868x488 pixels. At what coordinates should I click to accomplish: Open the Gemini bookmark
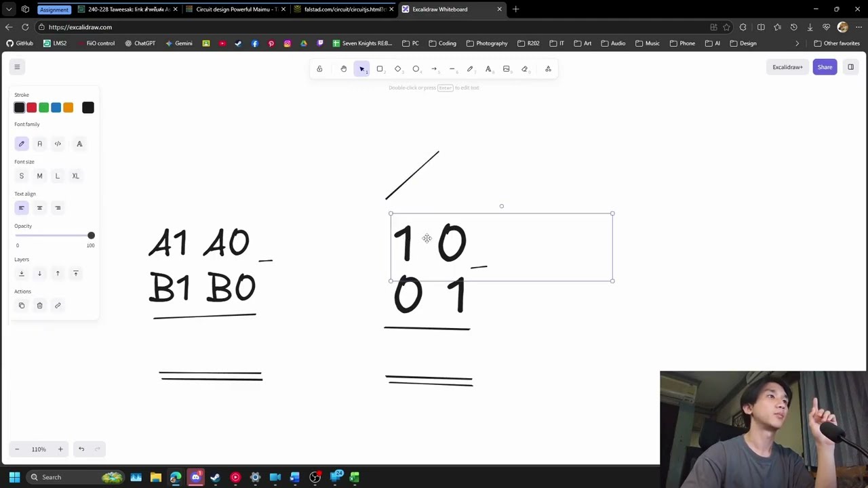pos(178,43)
